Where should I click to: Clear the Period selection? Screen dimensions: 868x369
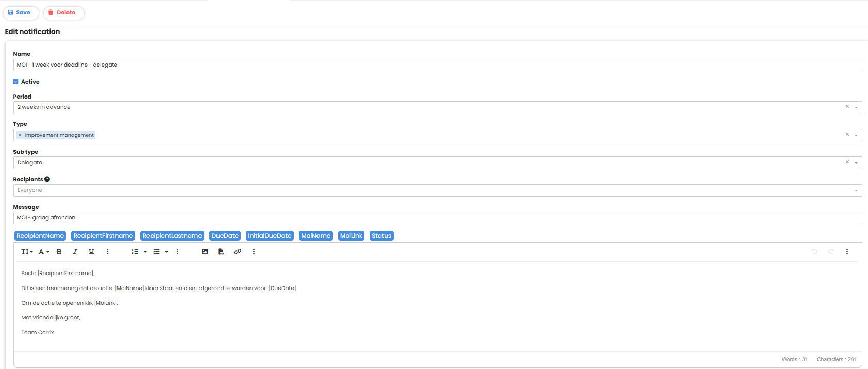(847, 107)
